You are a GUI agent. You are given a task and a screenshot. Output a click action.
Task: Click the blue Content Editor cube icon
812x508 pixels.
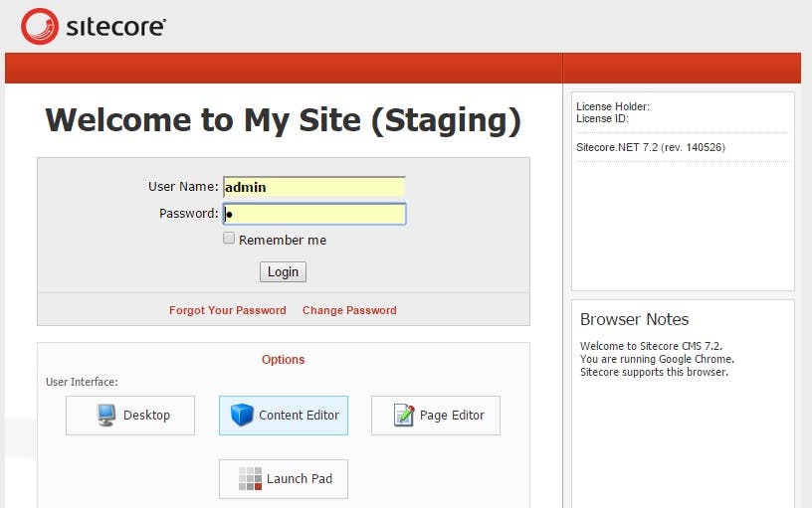click(x=242, y=415)
